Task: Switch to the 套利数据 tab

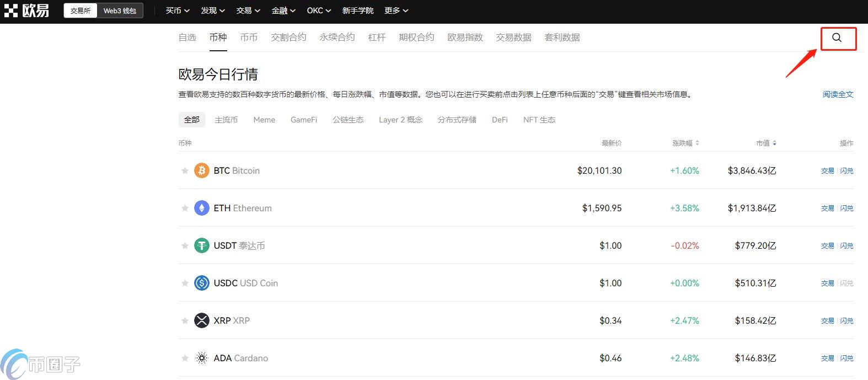Action: (562, 37)
